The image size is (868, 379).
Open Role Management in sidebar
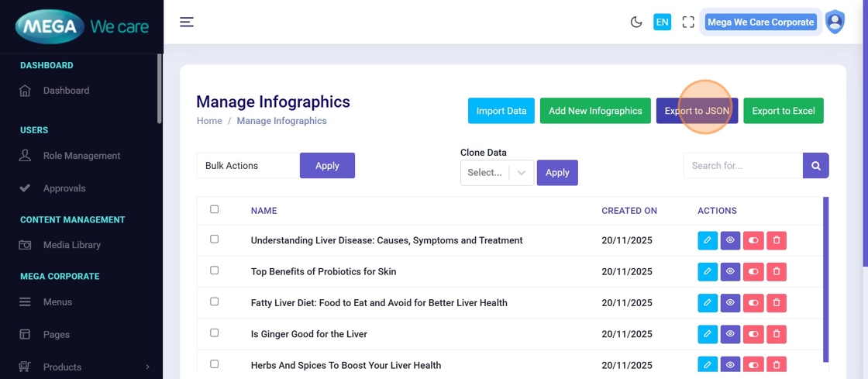81,156
